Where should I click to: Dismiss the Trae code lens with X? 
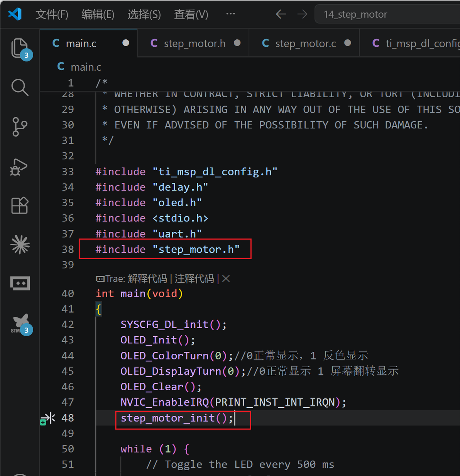tap(226, 279)
